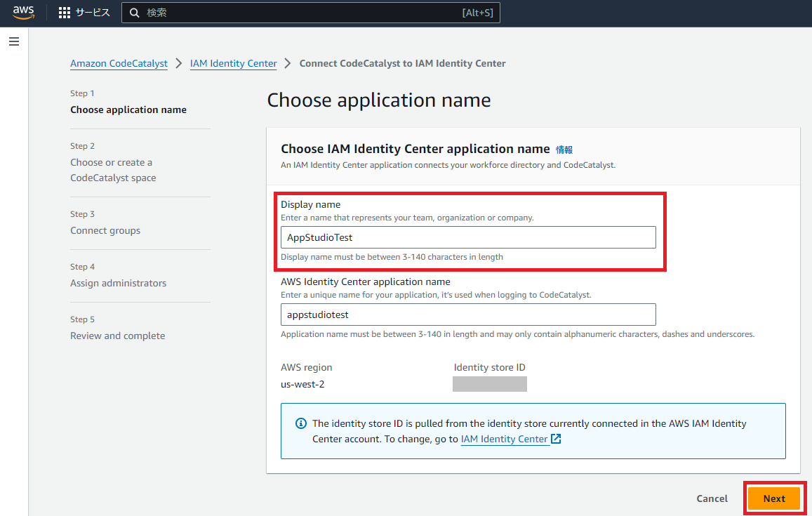Click the Connect CodeCatalyst to IAM Identity Center breadcrumb text
812x516 pixels.
pyautogui.click(x=402, y=63)
